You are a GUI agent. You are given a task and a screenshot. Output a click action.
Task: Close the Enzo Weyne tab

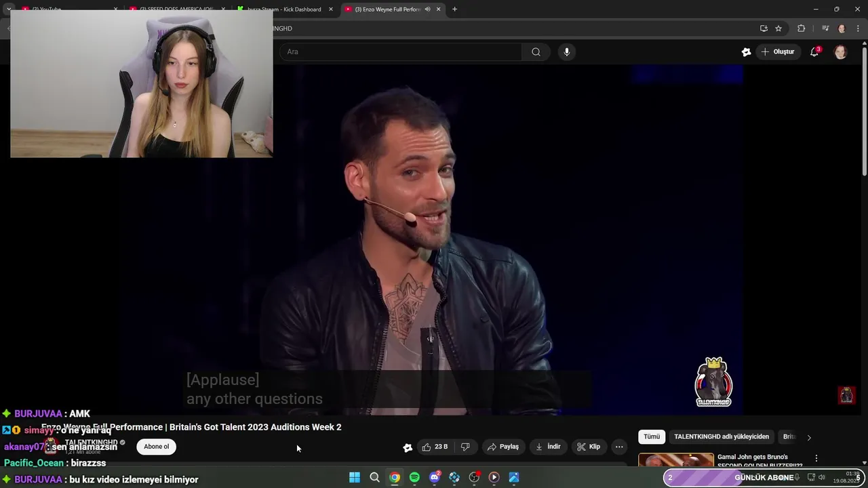pyautogui.click(x=439, y=9)
